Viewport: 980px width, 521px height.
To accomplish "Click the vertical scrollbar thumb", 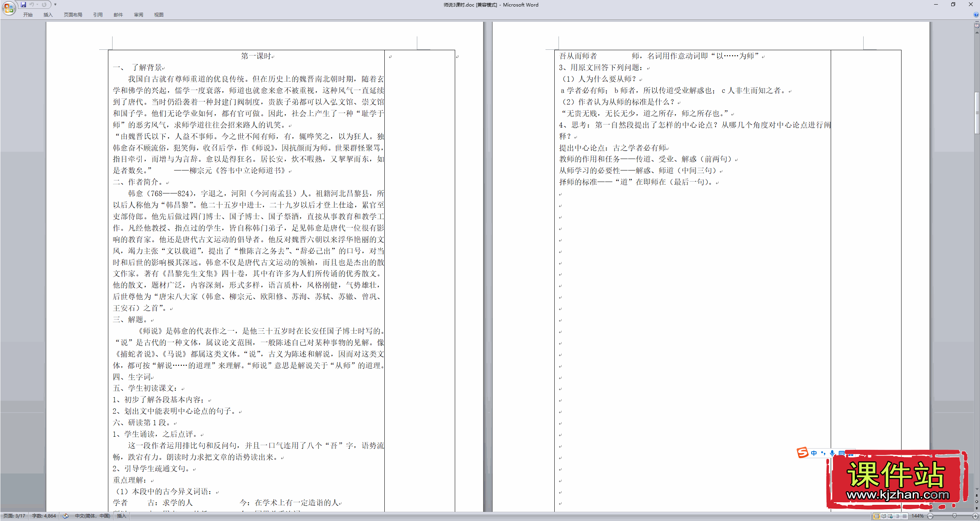I will click(x=977, y=113).
